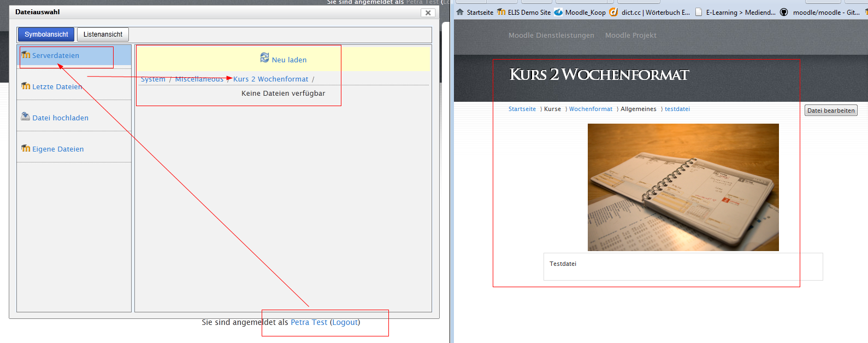The image size is (868, 343).
Task: Click Allgemeines in course breadcrumb
Action: pos(639,109)
